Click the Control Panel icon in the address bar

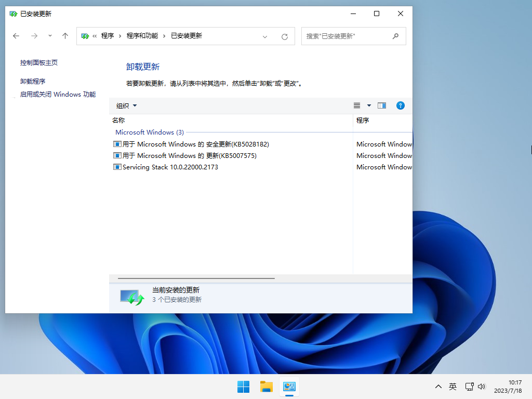click(84, 36)
